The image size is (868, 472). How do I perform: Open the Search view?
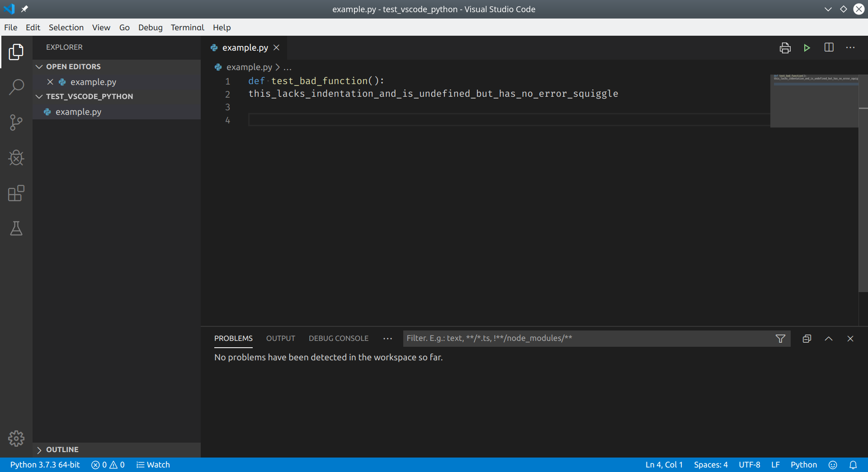pos(16,87)
